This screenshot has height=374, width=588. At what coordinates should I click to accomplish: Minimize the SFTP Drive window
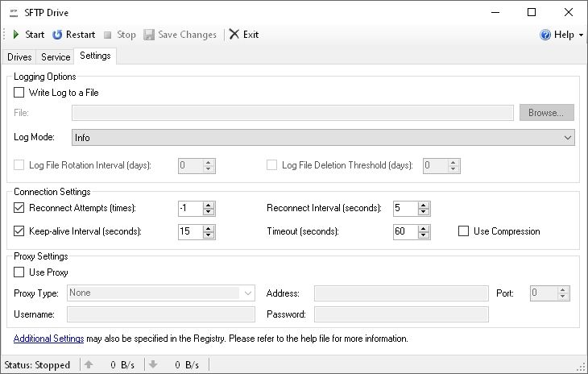pyautogui.click(x=495, y=12)
